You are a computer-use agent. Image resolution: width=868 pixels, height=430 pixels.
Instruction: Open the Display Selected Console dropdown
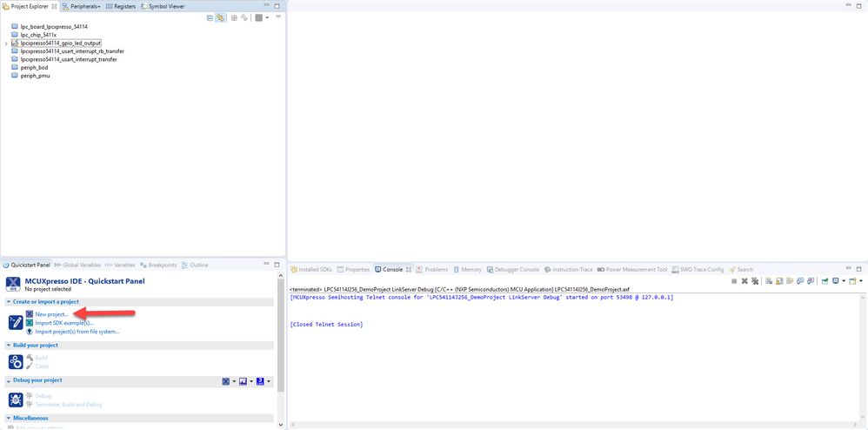[x=844, y=281]
